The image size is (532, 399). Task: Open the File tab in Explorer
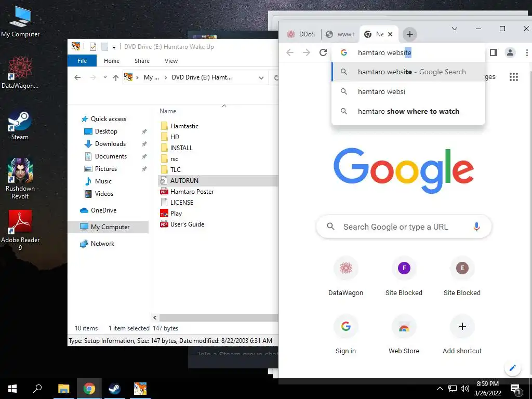82,61
